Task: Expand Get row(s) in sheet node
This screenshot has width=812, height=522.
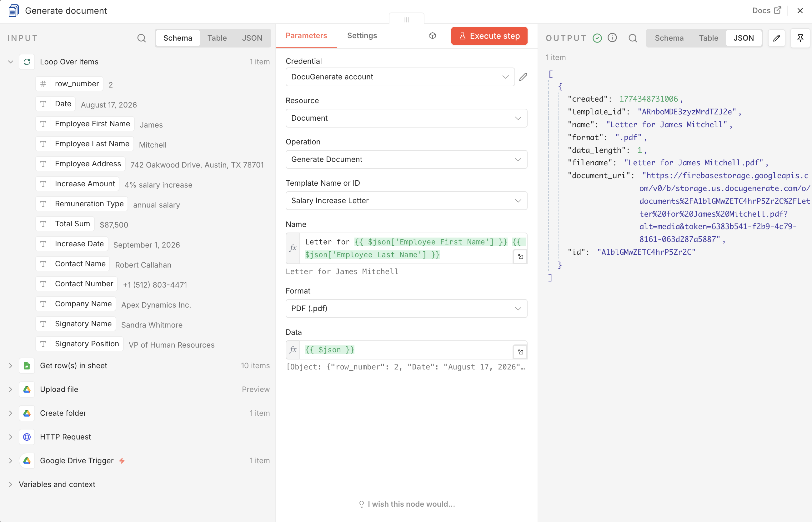Action: pos(11,366)
